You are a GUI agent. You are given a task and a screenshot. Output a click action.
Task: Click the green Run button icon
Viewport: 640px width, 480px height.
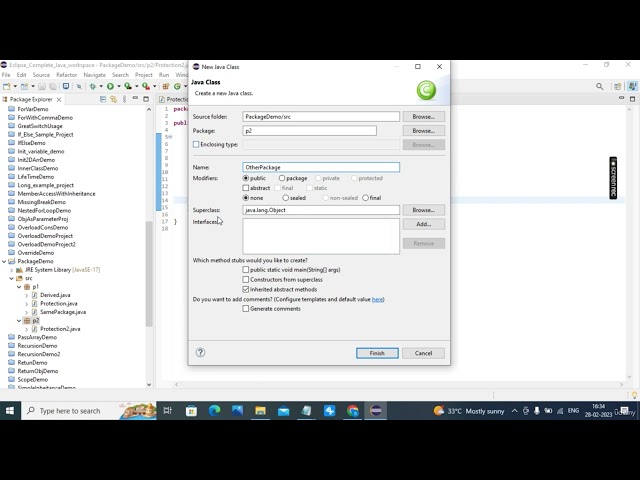pos(110,86)
